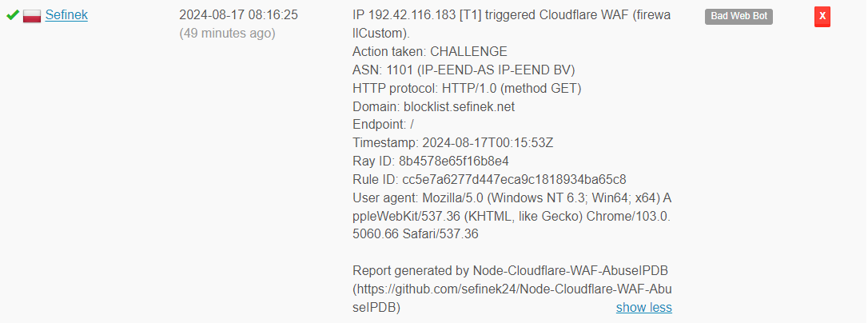Open the Sefinek reporter profile link
The height and width of the screenshot is (323, 868).
click(x=66, y=15)
